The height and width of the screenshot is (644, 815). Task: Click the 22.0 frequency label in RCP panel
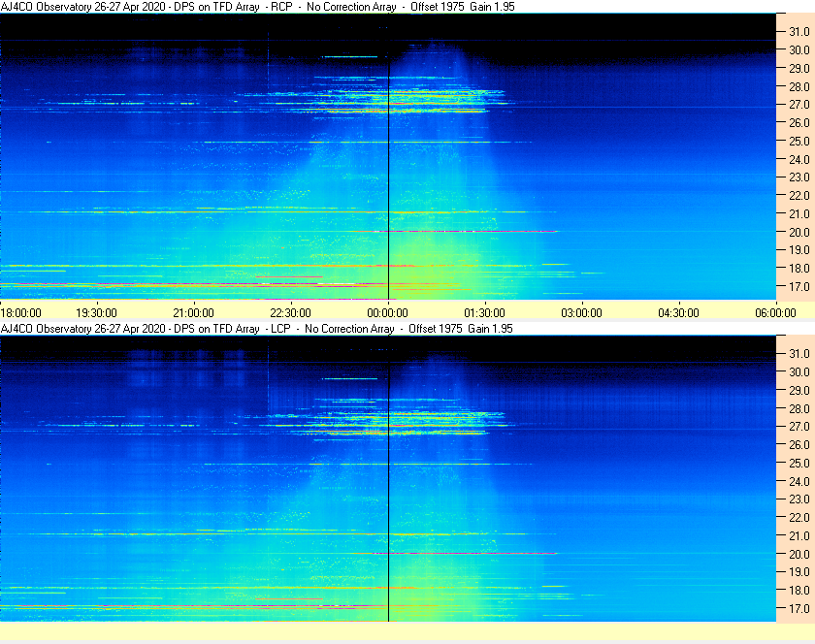coord(799,196)
